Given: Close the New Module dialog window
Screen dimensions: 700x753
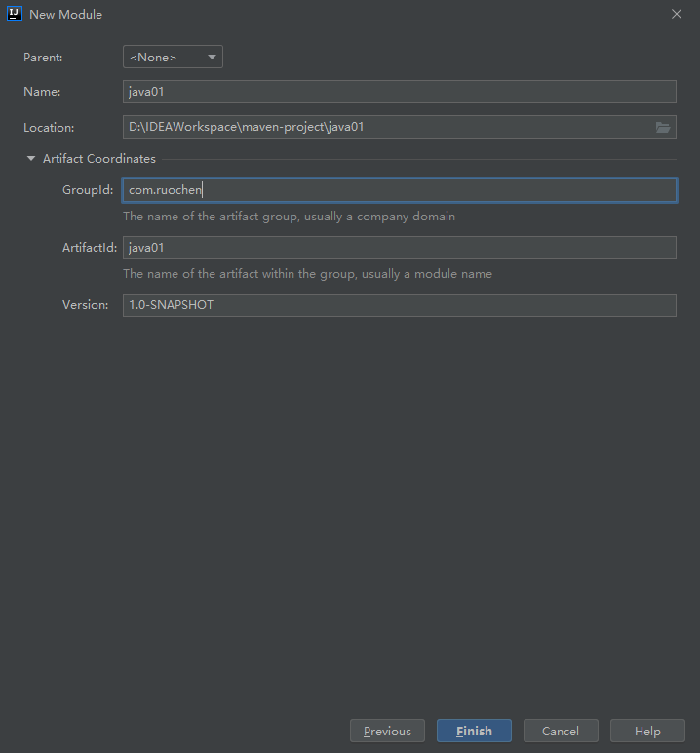Looking at the screenshot, I should [677, 14].
